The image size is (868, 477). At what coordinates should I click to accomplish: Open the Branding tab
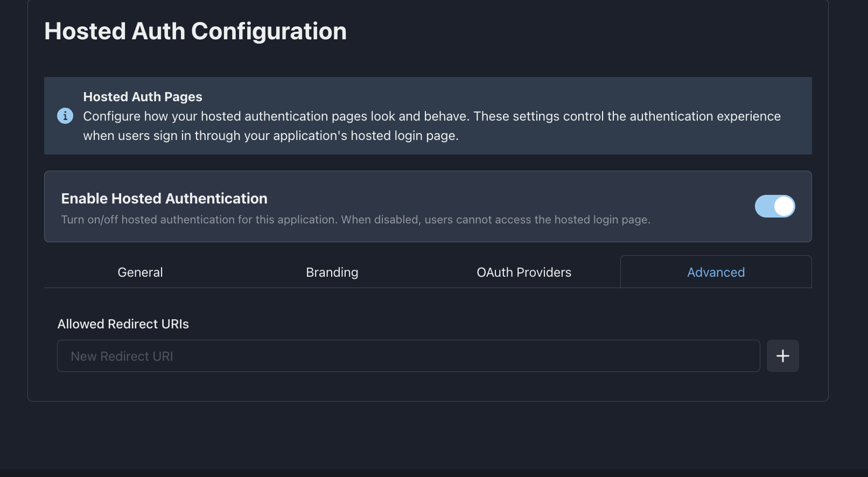pyautogui.click(x=332, y=272)
